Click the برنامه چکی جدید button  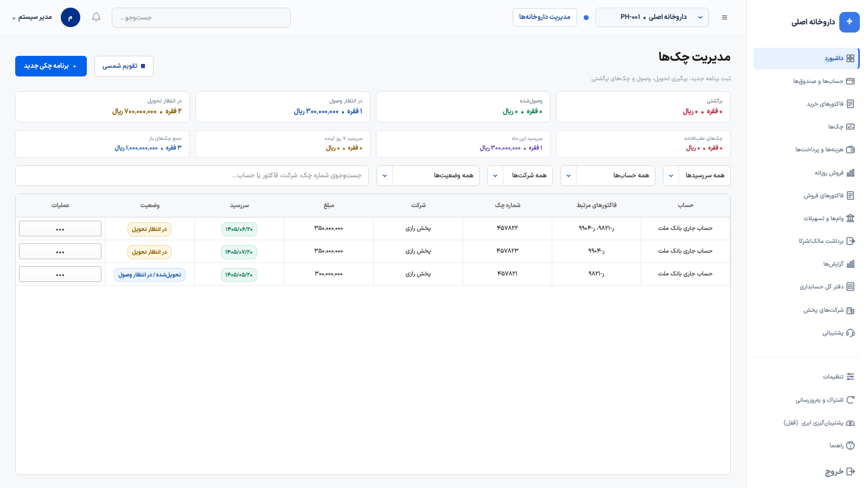click(x=51, y=66)
